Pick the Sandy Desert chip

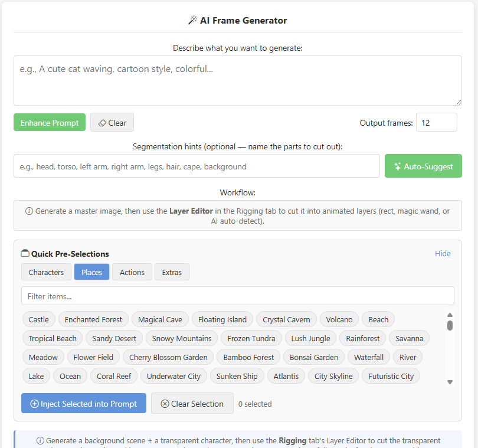(x=114, y=339)
